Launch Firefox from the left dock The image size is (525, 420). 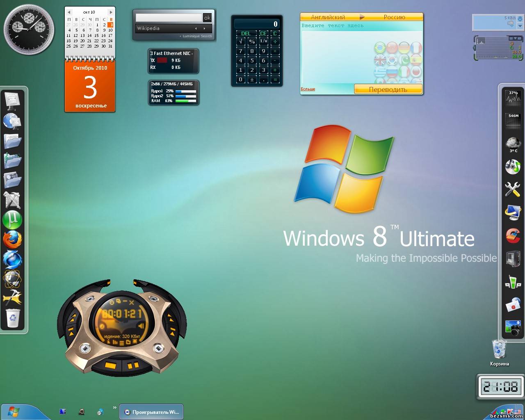coord(12,240)
